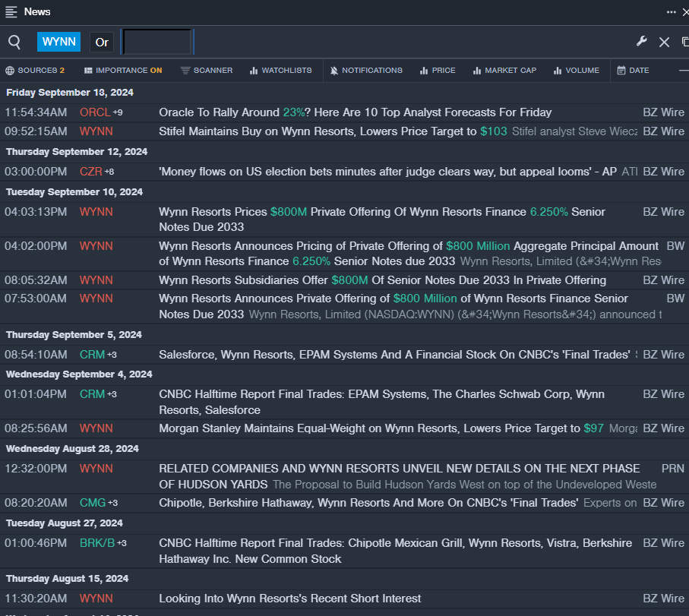Open the Scanner filter
The height and width of the screenshot is (616, 689).
pos(207,71)
